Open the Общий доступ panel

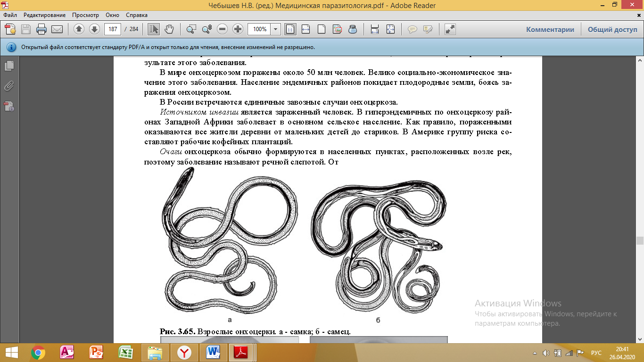pos(612,29)
